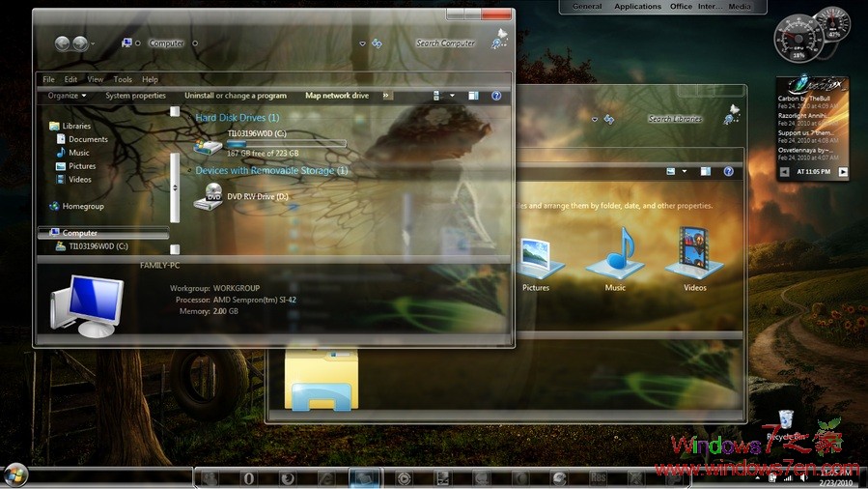
Task: Click the C: drive capacity bar
Action: pos(286,143)
